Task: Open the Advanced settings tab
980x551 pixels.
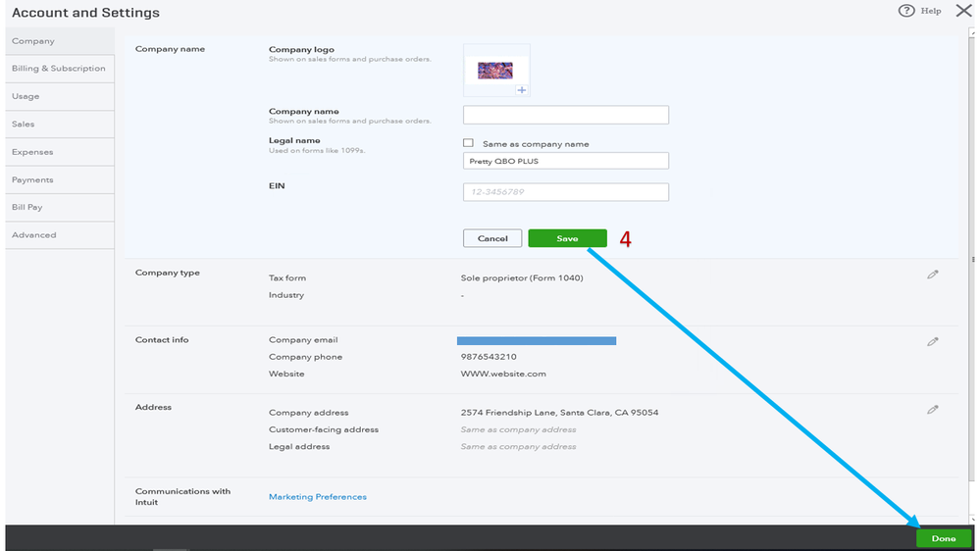Action: [x=60, y=235]
